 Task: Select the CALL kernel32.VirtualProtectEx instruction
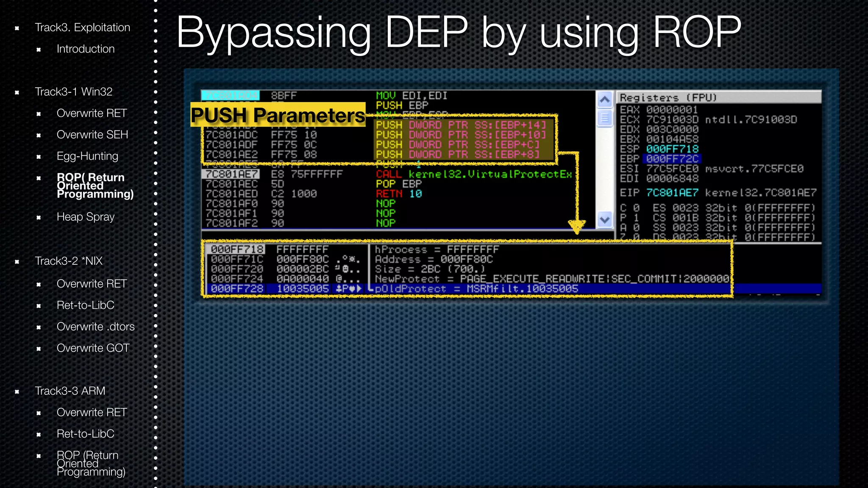(x=474, y=174)
